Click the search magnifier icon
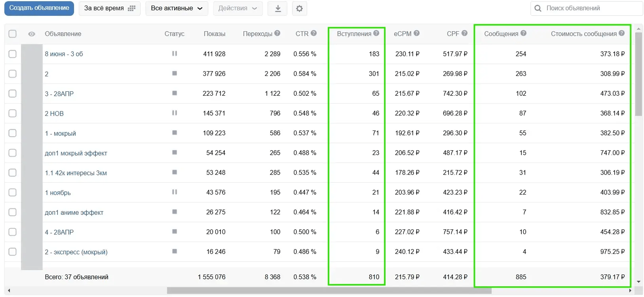 tap(538, 8)
